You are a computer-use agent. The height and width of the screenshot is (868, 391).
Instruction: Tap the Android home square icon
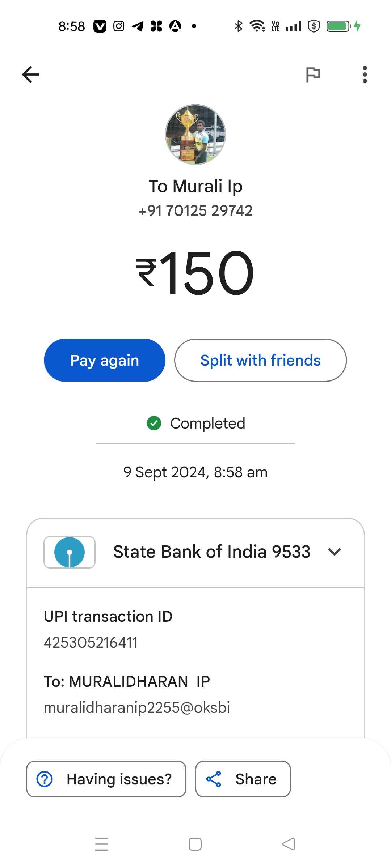click(x=195, y=844)
